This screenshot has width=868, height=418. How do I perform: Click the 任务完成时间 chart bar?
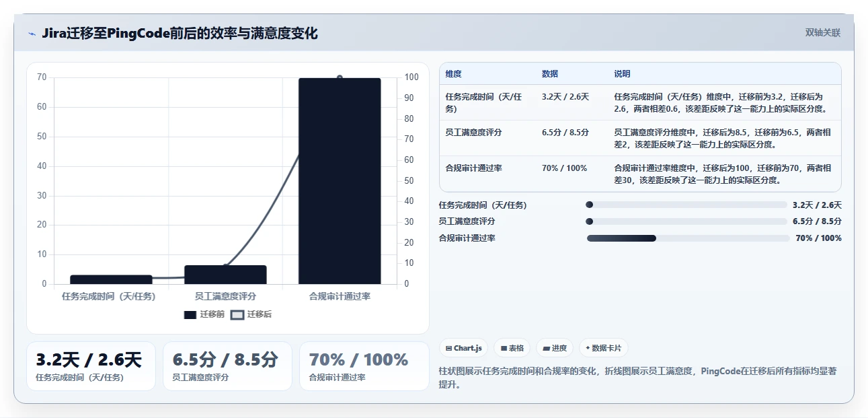point(111,279)
